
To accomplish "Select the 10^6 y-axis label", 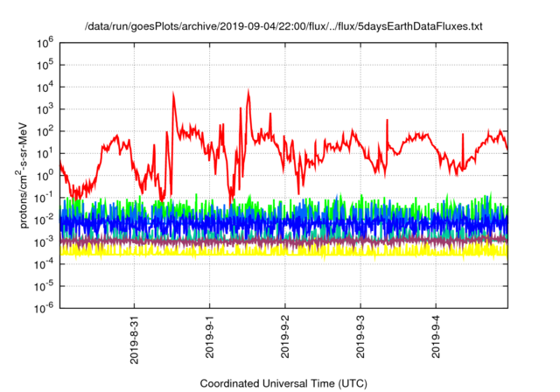I will 45,44.
